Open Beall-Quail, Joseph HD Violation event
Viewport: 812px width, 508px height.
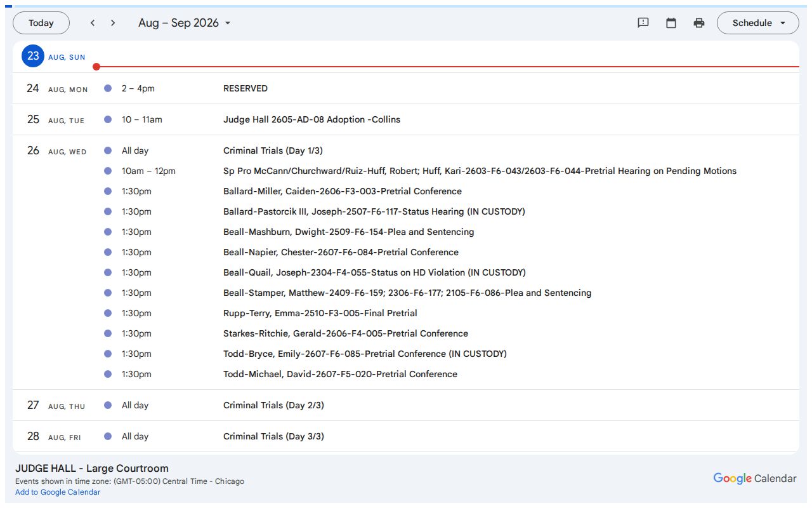[x=374, y=272]
